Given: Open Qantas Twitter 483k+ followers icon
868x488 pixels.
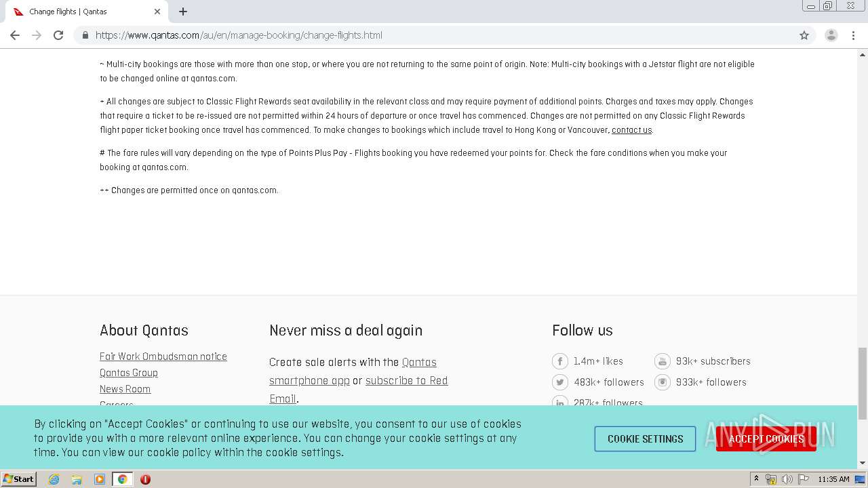Looking at the screenshot, I should pyautogui.click(x=559, y=382).
